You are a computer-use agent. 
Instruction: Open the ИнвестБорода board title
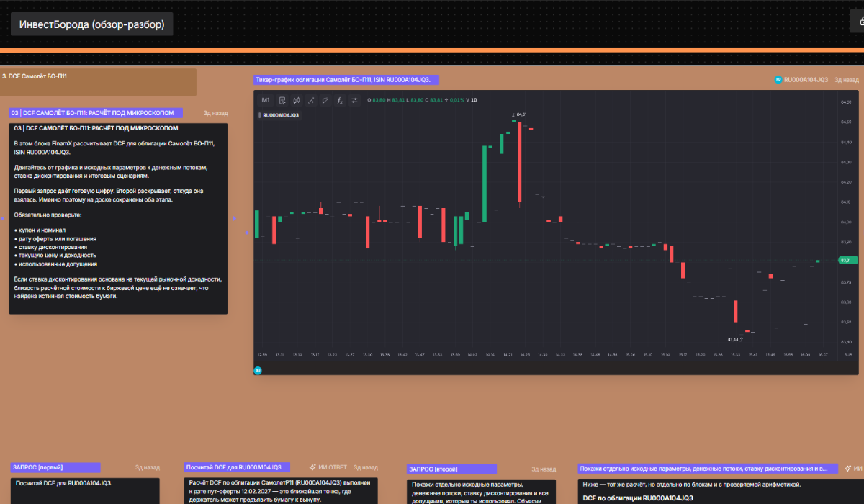(x=91, y=24)
